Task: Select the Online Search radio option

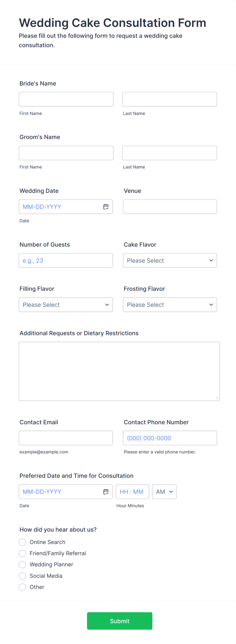Action: [22, 542]
